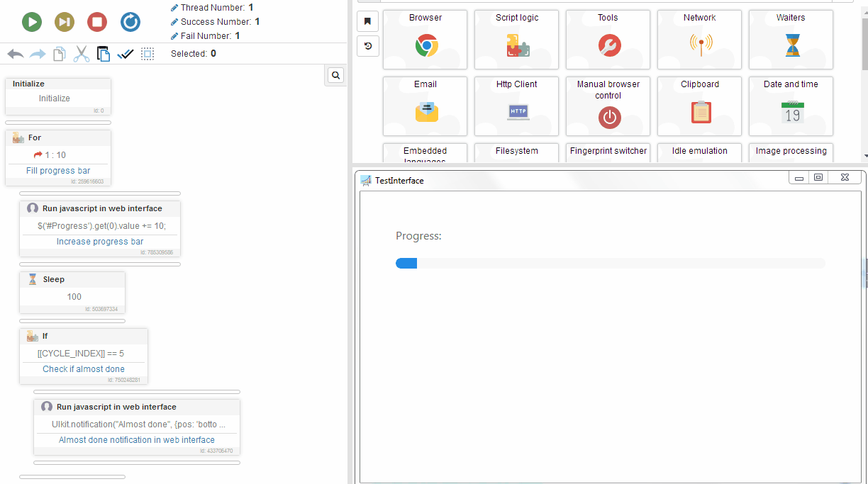Click the blue restart button
The width and height of the screenshot is (868, 484).
click(130, 22)
